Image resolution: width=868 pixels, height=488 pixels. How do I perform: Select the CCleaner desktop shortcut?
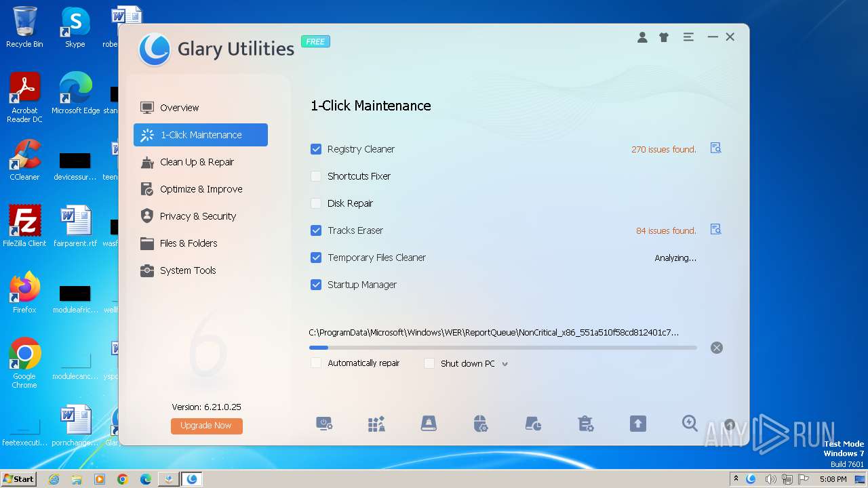(x=24, y=160)
